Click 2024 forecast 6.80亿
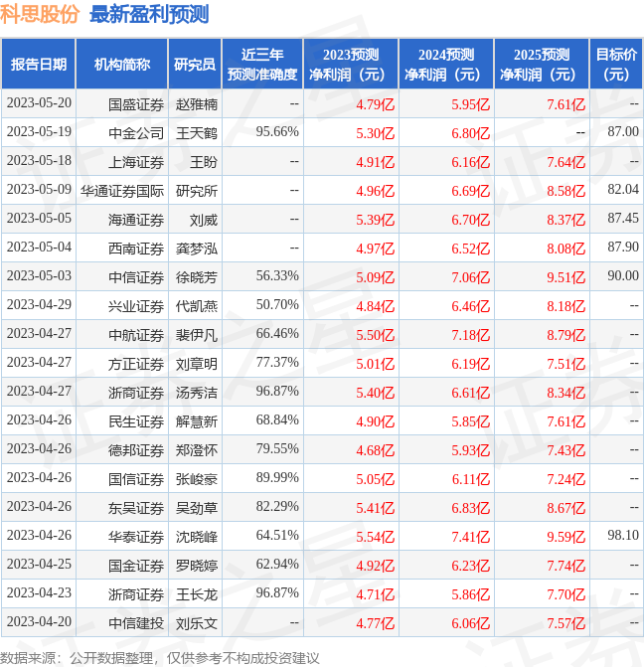Image resolution: width=644 pixels, height=667 pixels. tap(471, 133)
